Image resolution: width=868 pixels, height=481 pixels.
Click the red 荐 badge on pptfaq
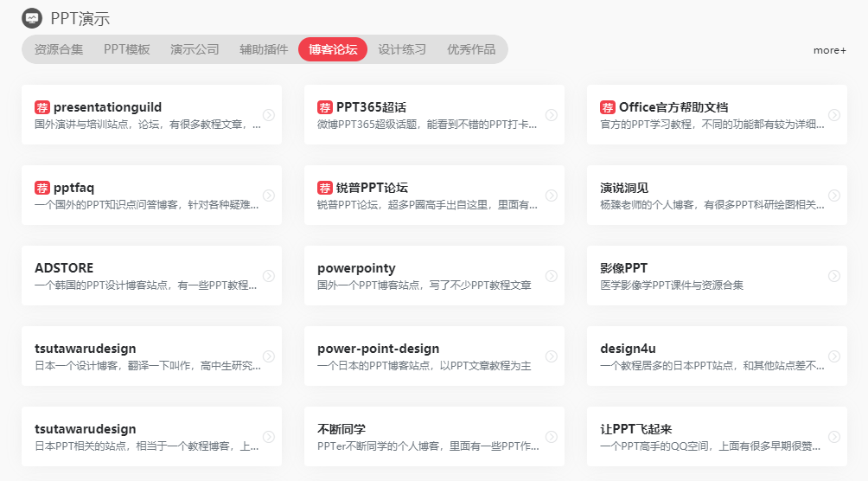click(x=42, y=188)
